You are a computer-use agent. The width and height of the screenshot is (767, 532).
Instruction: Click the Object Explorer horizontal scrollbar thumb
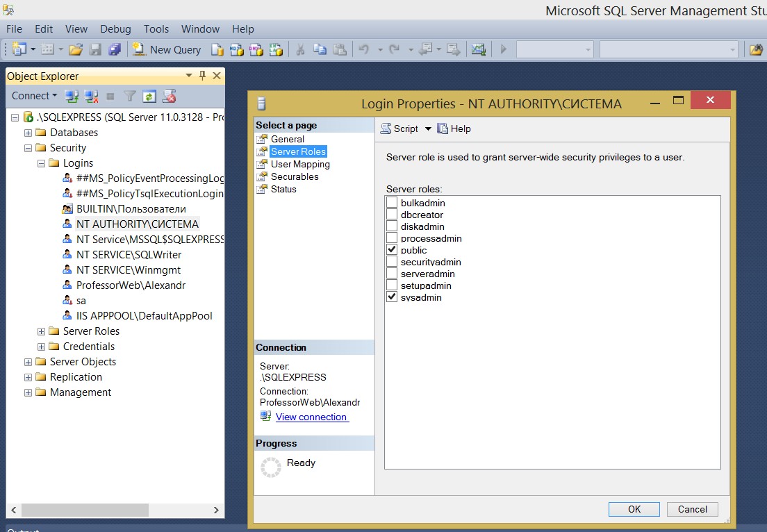click(85, 510)
